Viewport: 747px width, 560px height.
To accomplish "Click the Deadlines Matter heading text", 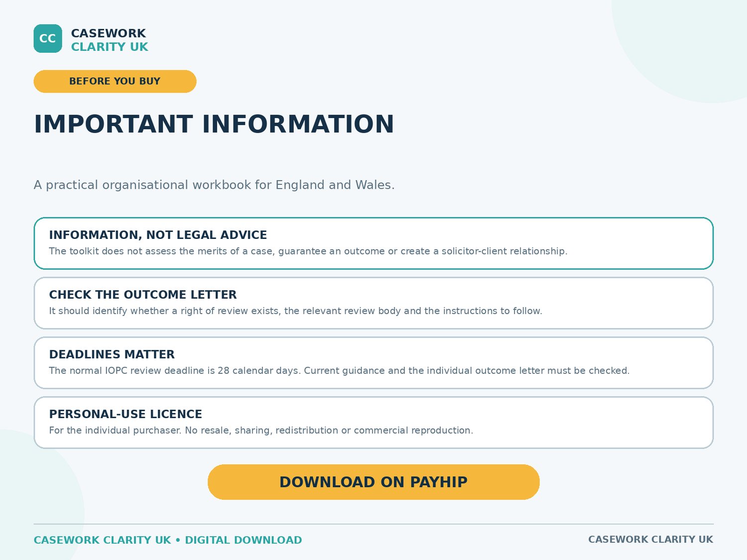I will (112, 354).
